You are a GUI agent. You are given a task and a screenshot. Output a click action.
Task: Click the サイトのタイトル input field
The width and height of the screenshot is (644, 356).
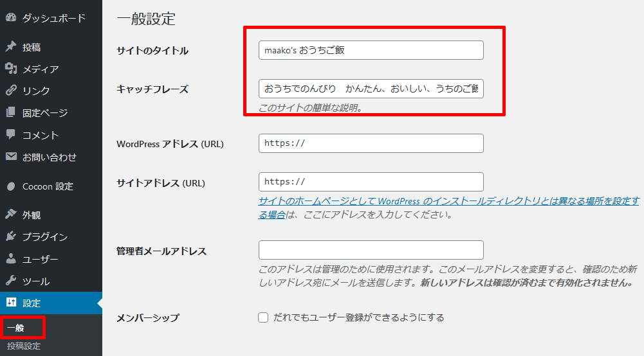371,50
